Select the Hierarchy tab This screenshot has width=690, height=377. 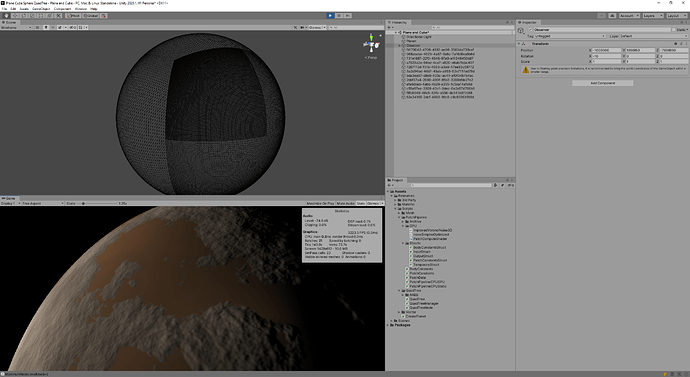click(x=397, y=22)
